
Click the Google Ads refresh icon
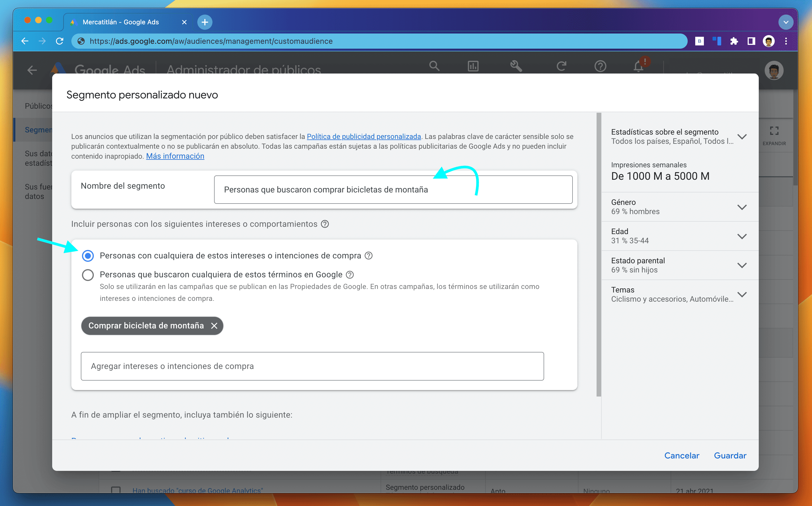tap(561, 66)
